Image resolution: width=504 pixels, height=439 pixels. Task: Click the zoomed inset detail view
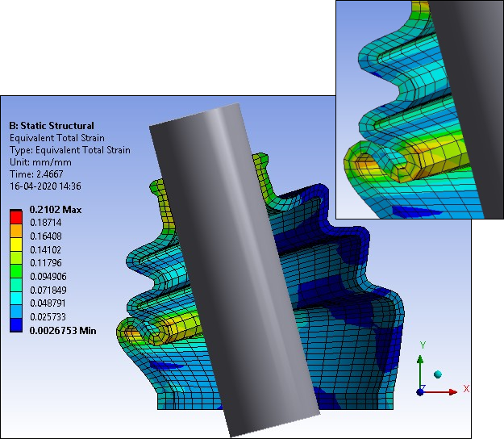[420, 110]
